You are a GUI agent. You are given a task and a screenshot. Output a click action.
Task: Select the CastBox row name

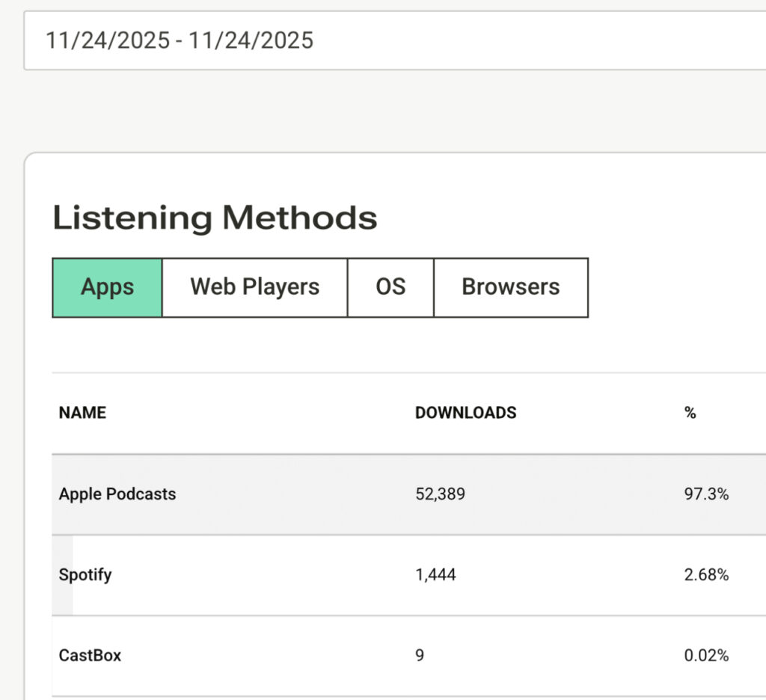point(90,655)
